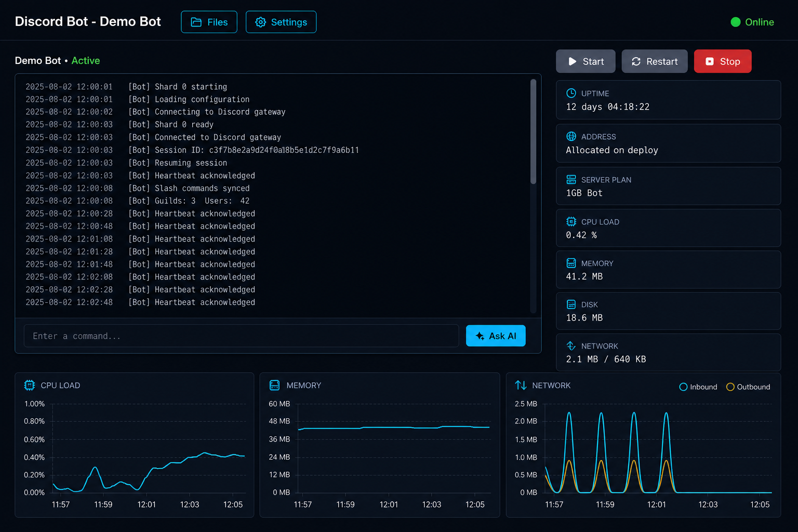Screen dimensions: 798x532
Task: Click the 'Guilds: 3 Users: 42' log line
Action: tap(138, 201)
